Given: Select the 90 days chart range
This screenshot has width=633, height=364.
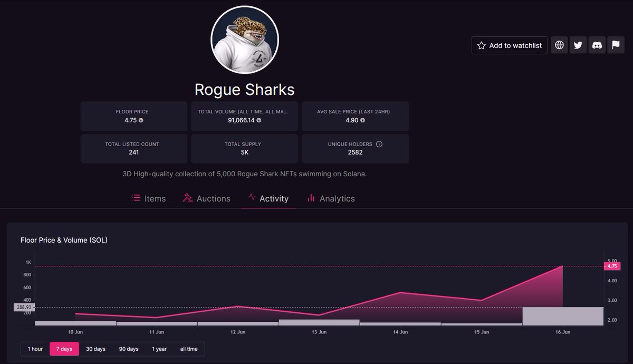Looking at the screenshot, I should (129, 349).
